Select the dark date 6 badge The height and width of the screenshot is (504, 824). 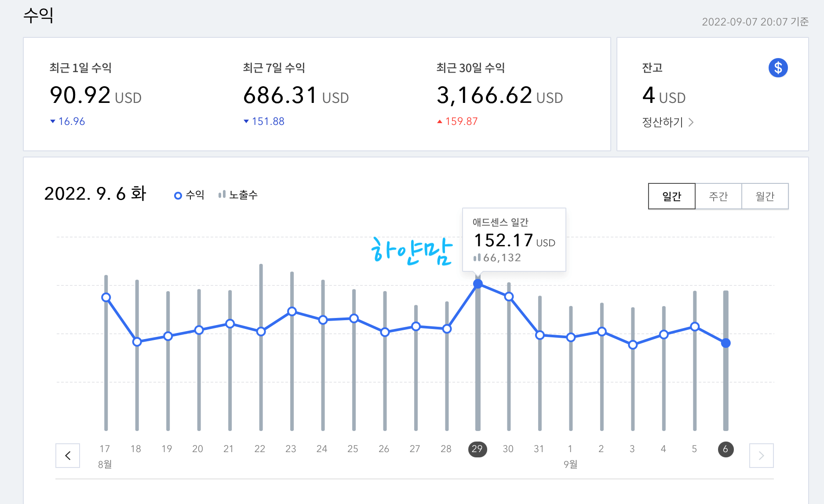725,449
